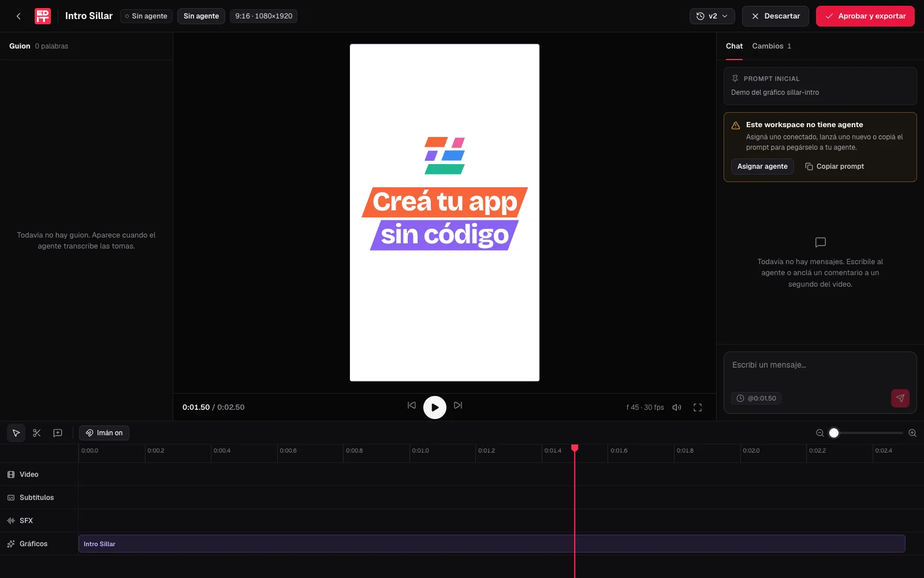Click the PROMPT INICIAL pin icon
This screenshot has height=578, width=924.
[x=735, y=79]
